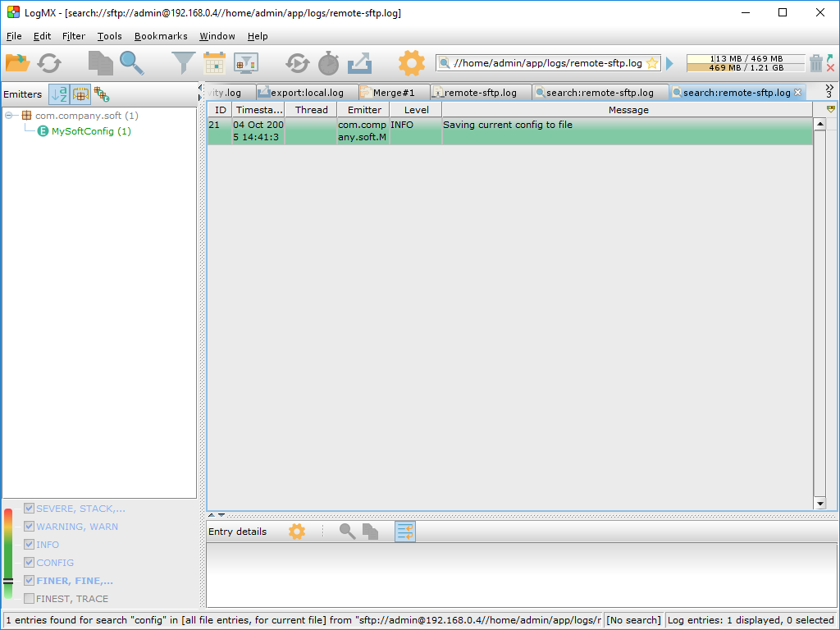The height and width of the screenshot is (630, 840).
Task: Toggle word wrap in entry details
Action: pos(405,532)
